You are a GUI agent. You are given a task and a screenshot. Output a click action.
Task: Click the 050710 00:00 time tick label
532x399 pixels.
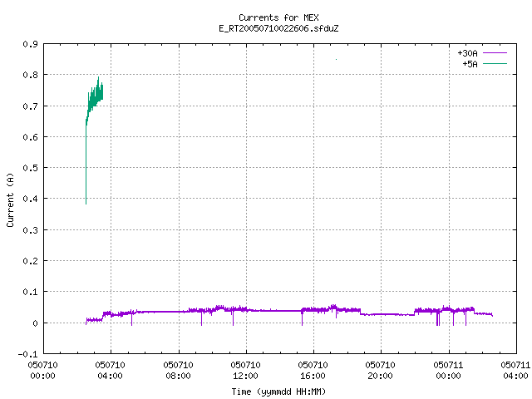42,371
